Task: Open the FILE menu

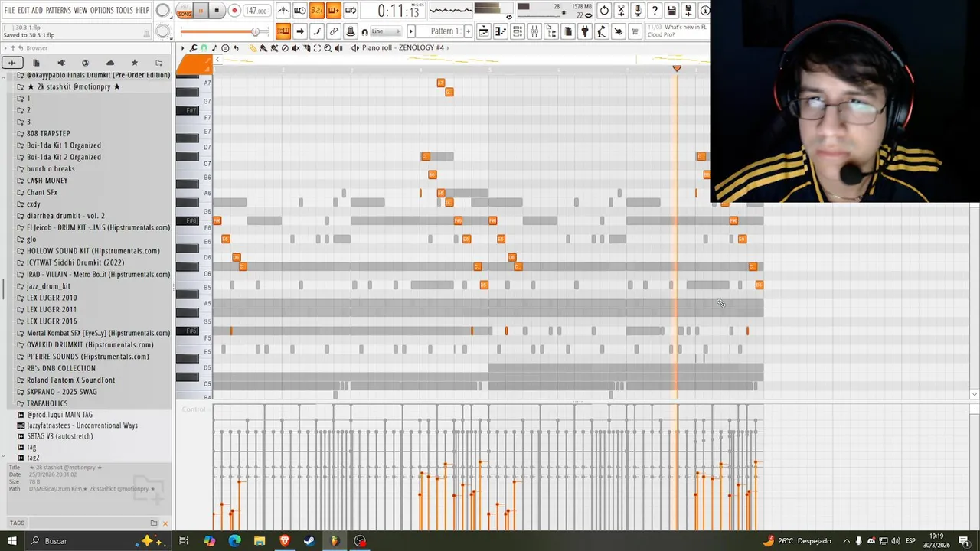Action: point(9,11)
